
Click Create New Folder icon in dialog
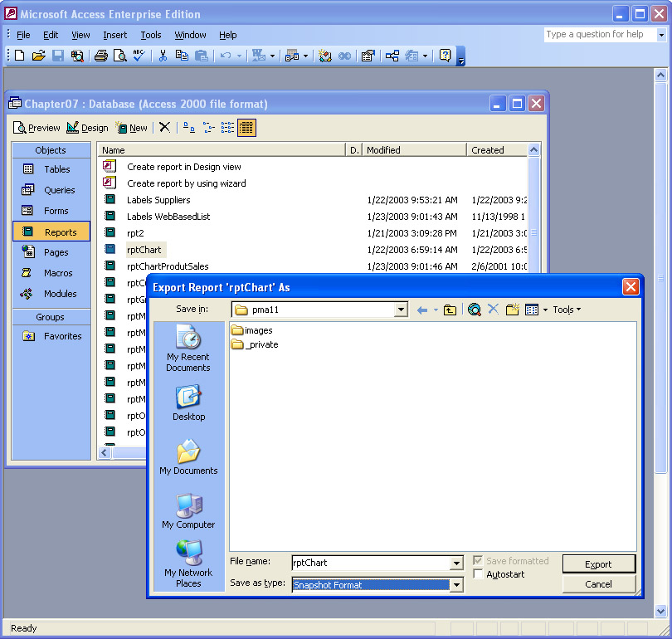click(513, 310)
